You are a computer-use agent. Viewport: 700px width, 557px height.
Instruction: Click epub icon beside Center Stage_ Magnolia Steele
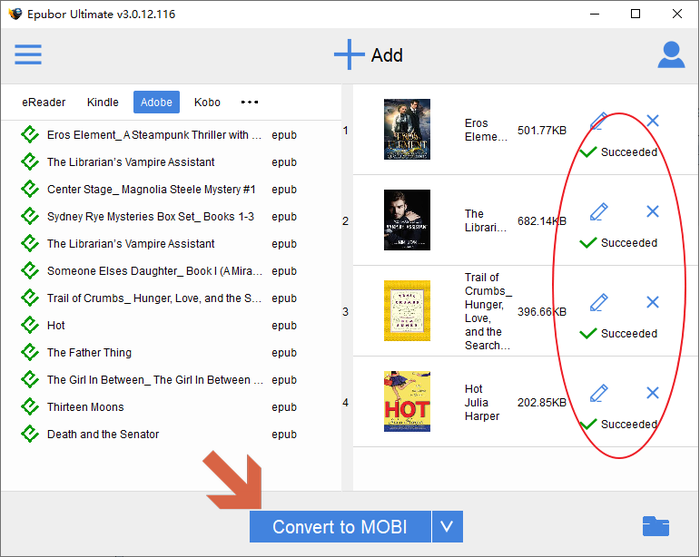tap(30, 189)
